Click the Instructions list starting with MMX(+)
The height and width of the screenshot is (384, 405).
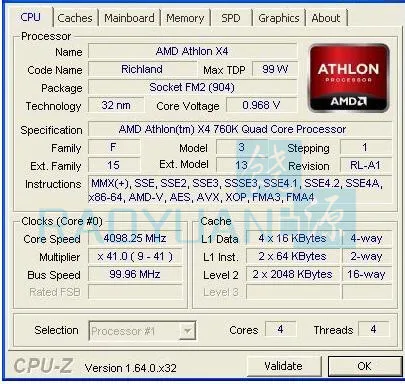(240, 190)
